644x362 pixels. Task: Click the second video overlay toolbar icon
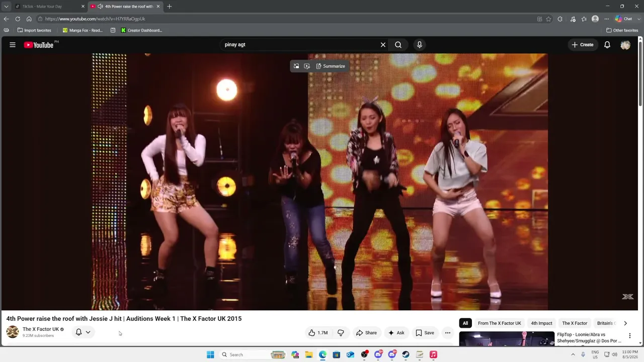point(307,66)
